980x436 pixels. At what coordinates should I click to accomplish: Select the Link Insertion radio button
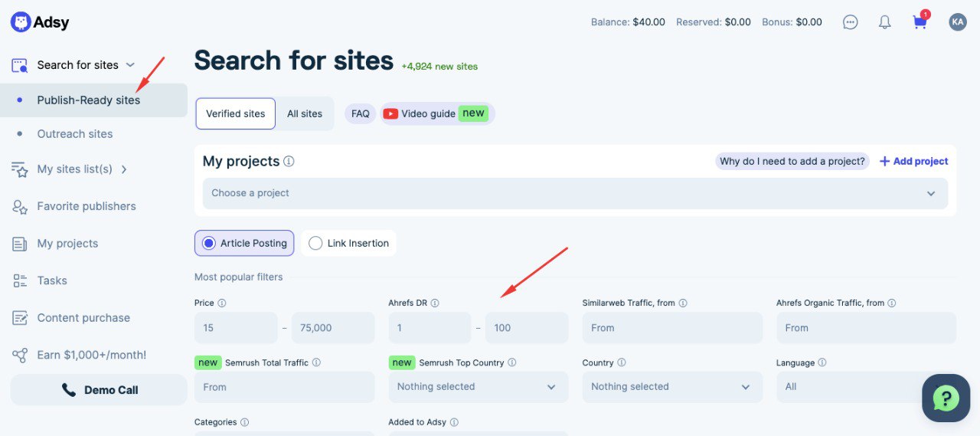pos(315,243)
